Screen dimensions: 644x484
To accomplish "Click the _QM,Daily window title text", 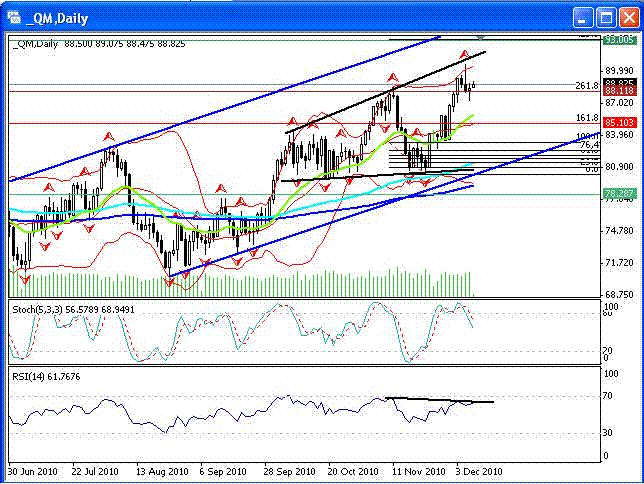I will point(57,18).
